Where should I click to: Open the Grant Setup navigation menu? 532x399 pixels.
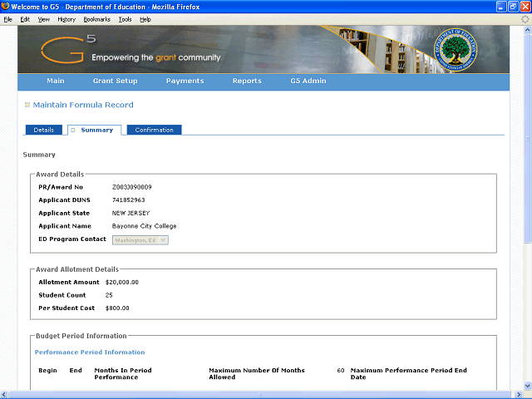click(x=115, y=81)
